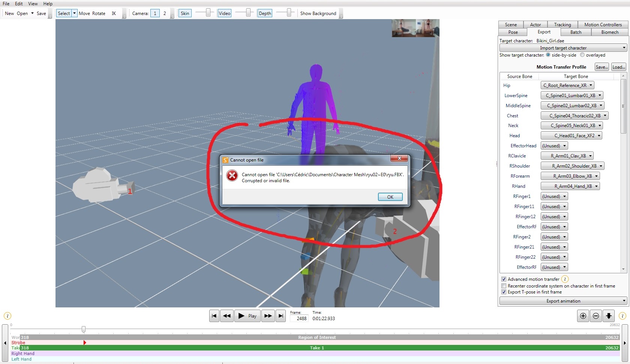Zoom out timeline with minus icon

click(x=596, y=316)
